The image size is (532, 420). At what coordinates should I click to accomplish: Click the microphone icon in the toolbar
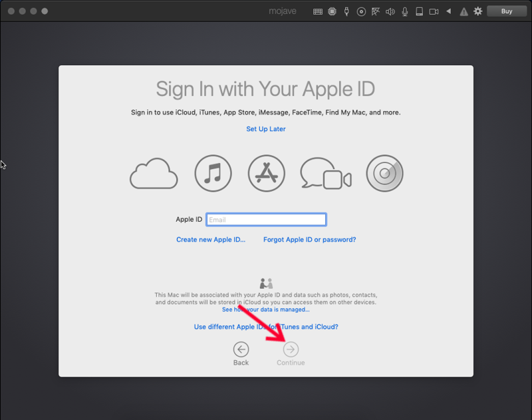tap(404, 11)
